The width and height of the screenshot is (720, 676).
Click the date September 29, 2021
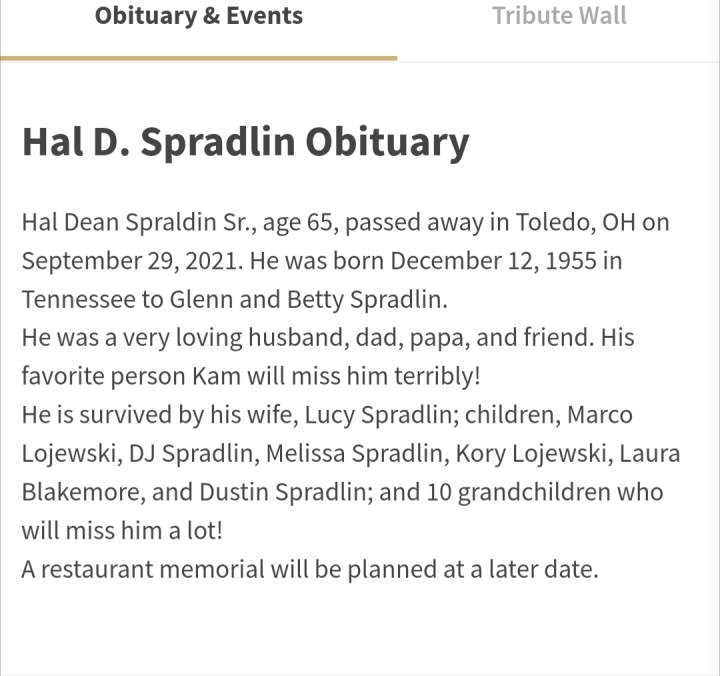pyautogui.click(x=132, y=261)
